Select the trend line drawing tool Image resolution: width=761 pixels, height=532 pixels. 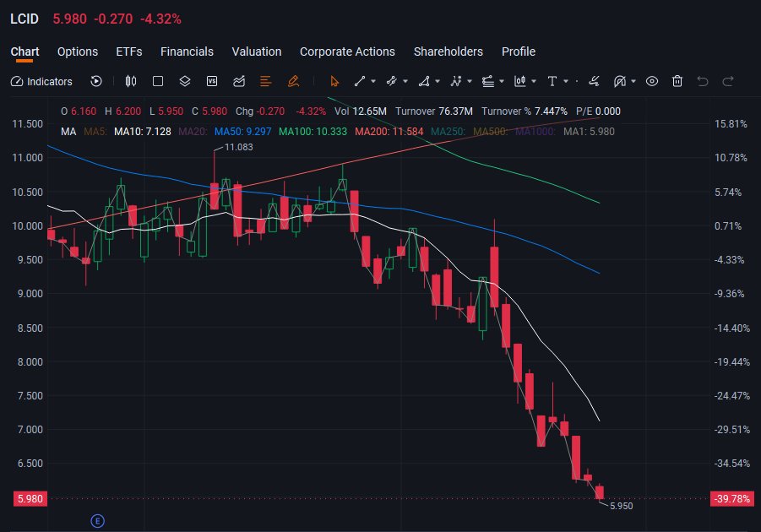360,82
